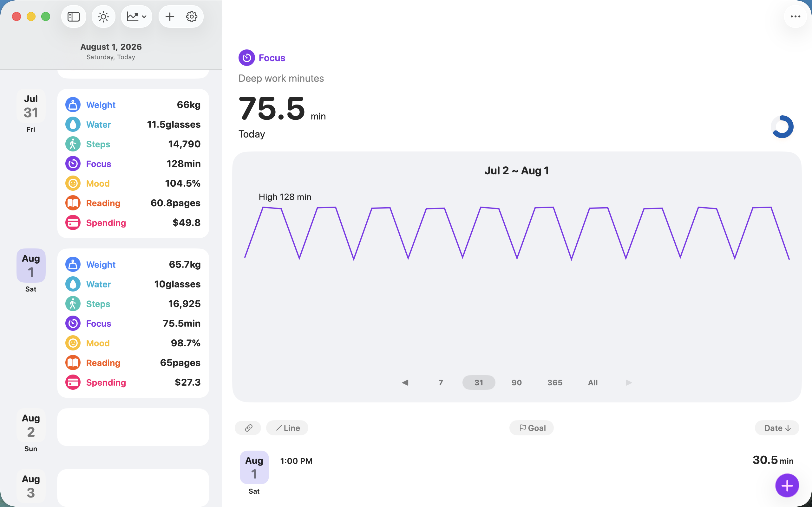Show All time range in chart
Screen dimensions: 812x507
point(593,382)
